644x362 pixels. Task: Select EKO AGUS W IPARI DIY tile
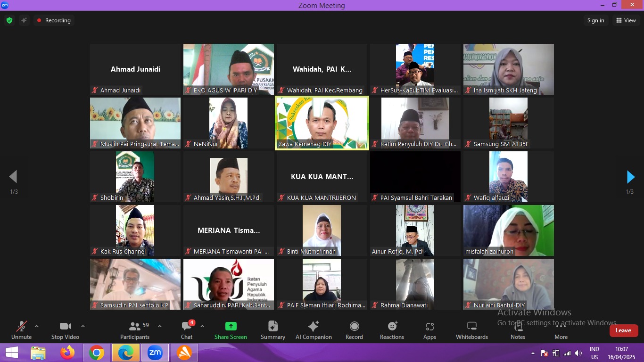coord(229,69)
